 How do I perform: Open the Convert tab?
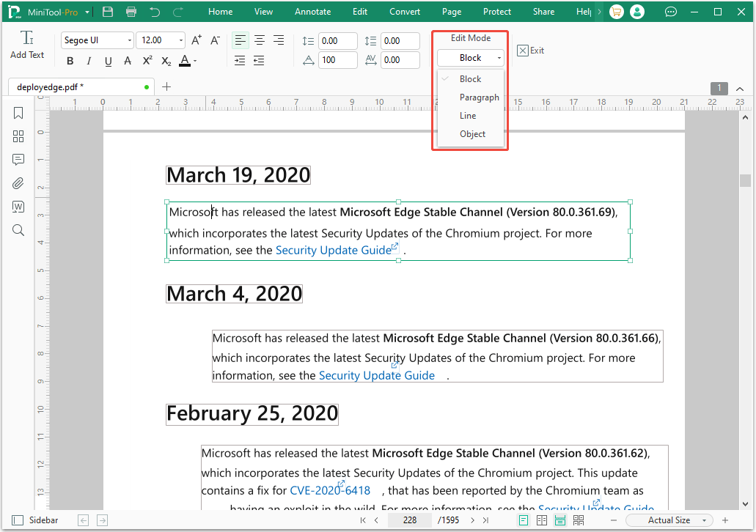[405, 12]
